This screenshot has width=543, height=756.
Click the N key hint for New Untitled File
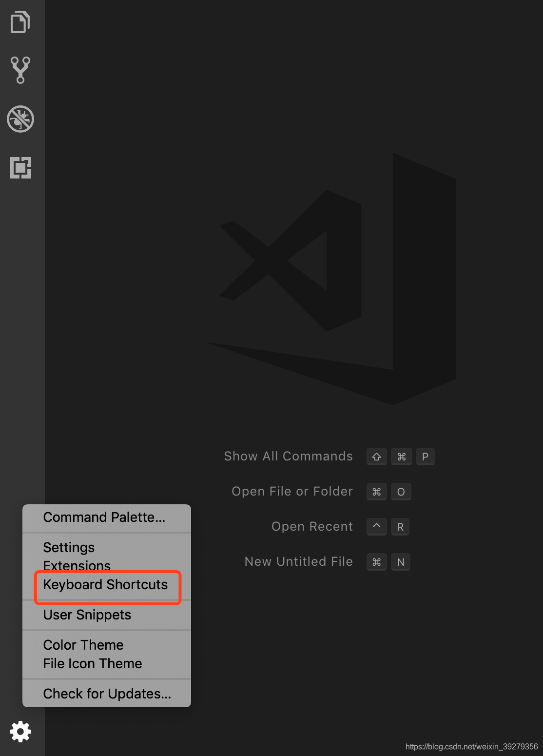tap(401, 562)
